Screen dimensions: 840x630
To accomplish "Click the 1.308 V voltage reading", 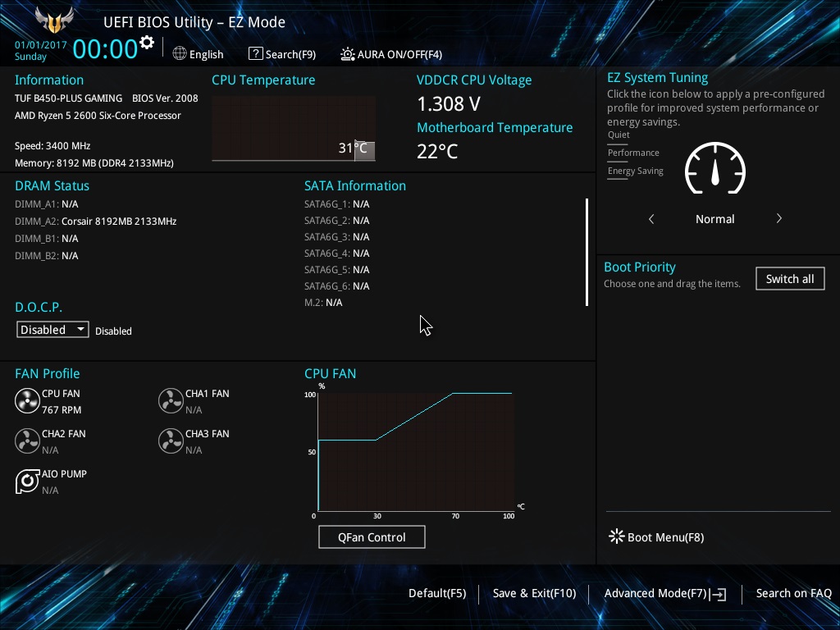I will pyautogui.click(x=449, y=104).
